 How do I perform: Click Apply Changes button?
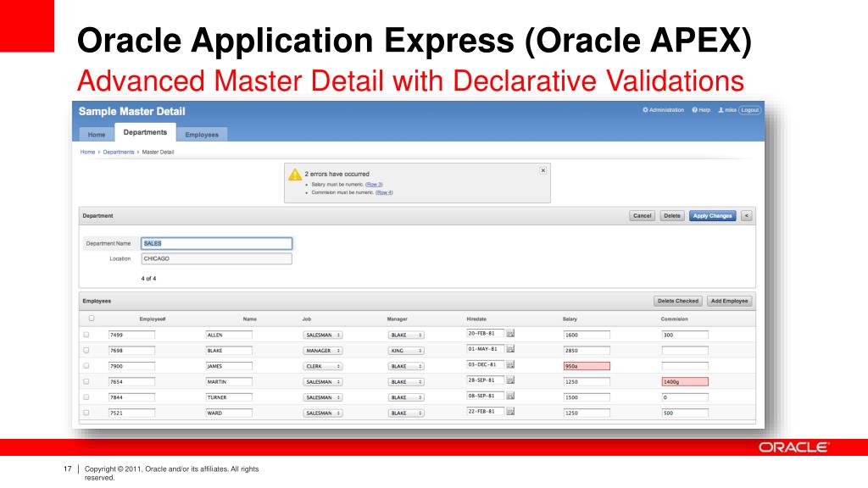pyautogui.click(x=712, y=216)
